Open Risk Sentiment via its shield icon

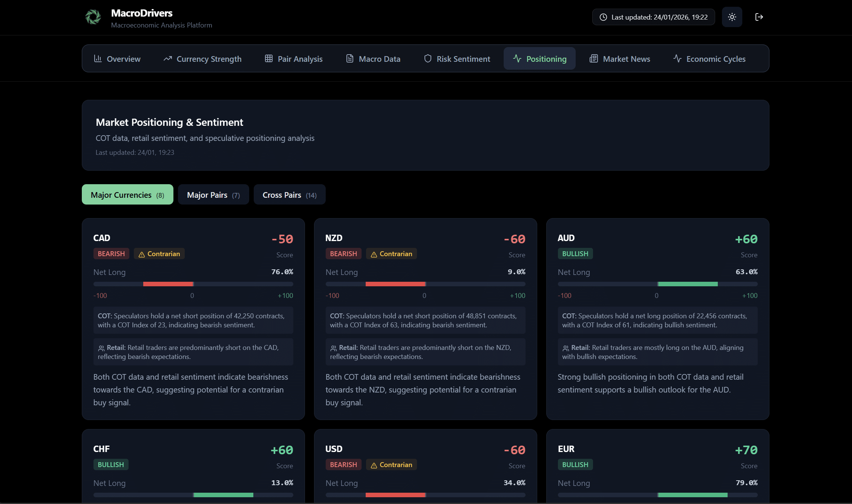pyautogui.click(x=428, y=58)
